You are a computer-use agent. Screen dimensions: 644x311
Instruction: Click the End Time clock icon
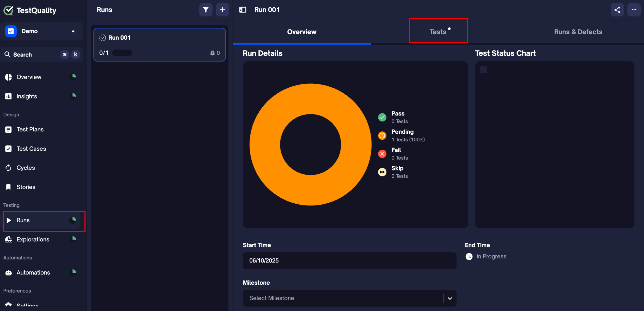click(x=469, y=257)
